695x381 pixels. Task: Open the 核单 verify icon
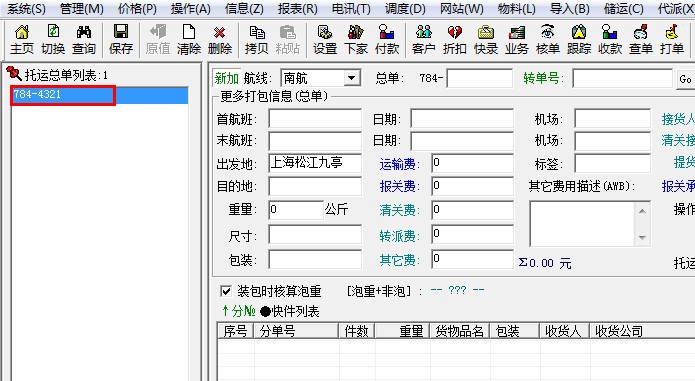coord(548,39)
